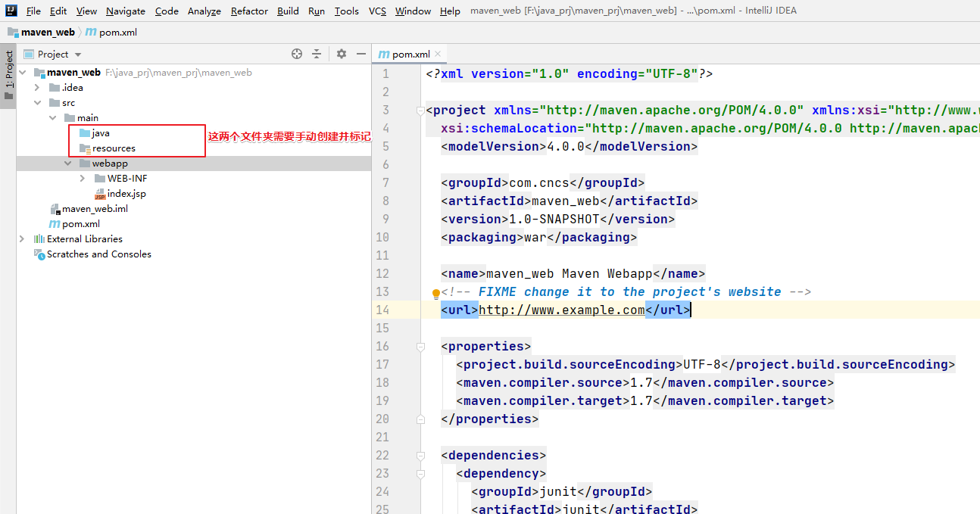
Task: Click the fold end marker on line 20
Action: coord(420,419)
